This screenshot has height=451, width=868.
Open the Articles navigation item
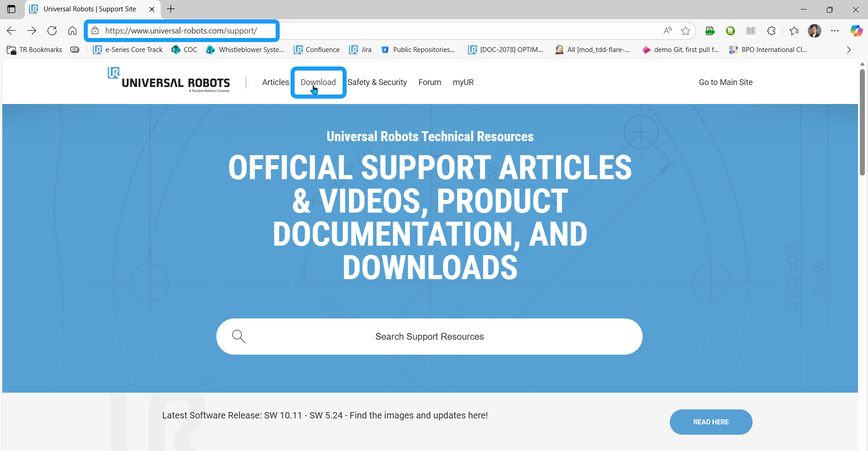click(x=275, y=82)
